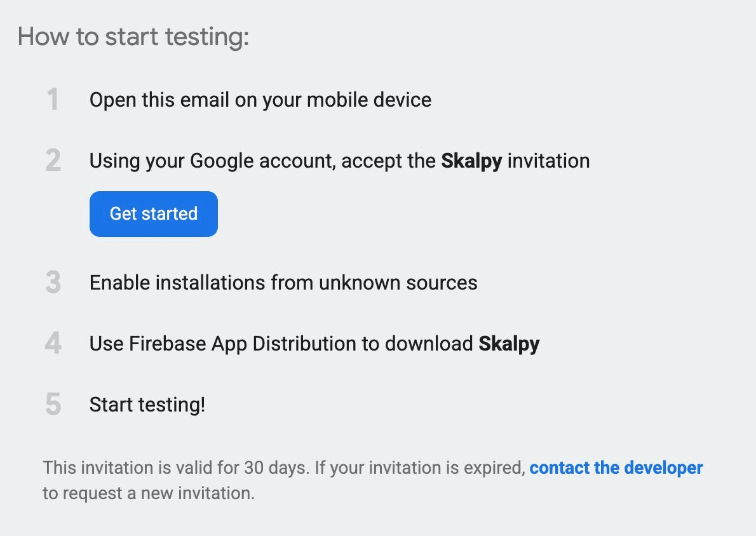Click the Enable installations from unknown sources text
The image size is (756, 536).
point(283,283)
